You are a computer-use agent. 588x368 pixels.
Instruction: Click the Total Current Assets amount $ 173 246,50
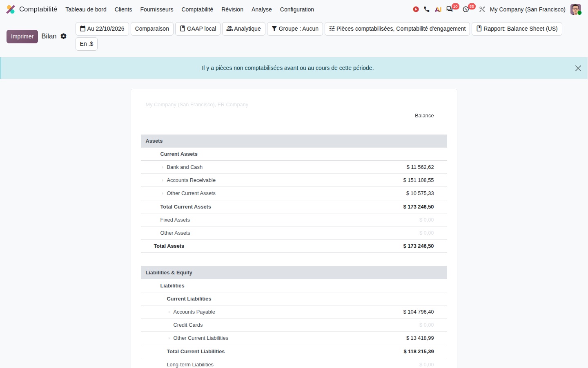(x=419, y=207)
